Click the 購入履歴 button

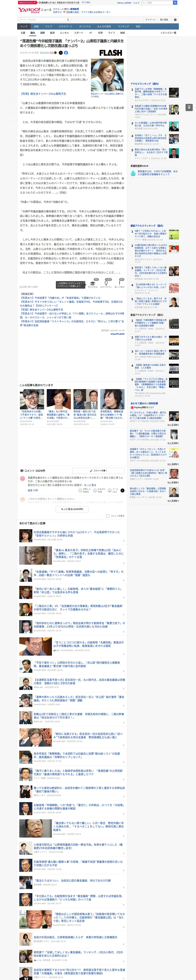(164, 20)
